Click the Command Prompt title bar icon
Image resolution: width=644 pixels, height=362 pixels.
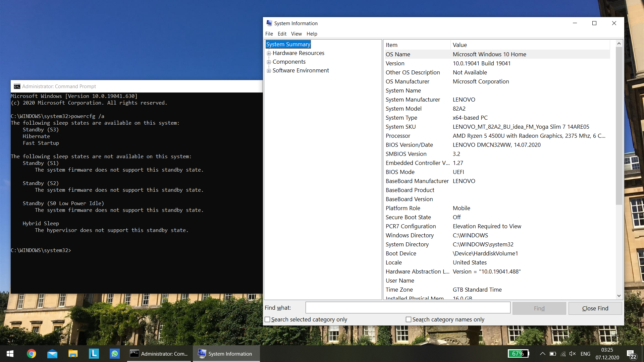[17, 86]
